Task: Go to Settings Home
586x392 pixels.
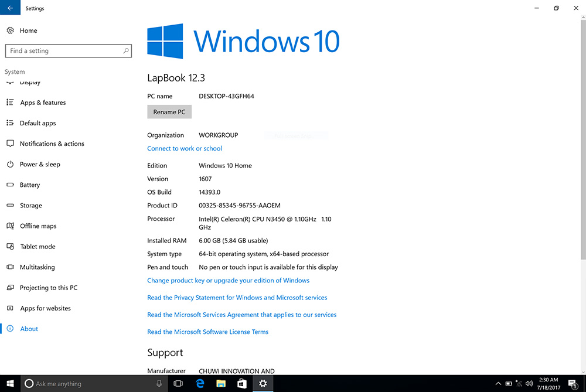Action: (28, 30)
